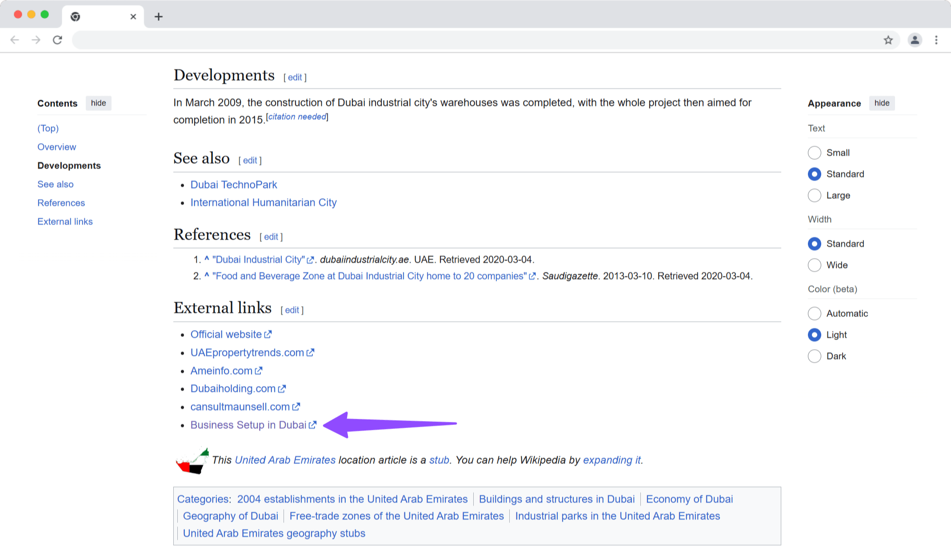Select Large text size

pyautogui.click(x=814, y=195)
